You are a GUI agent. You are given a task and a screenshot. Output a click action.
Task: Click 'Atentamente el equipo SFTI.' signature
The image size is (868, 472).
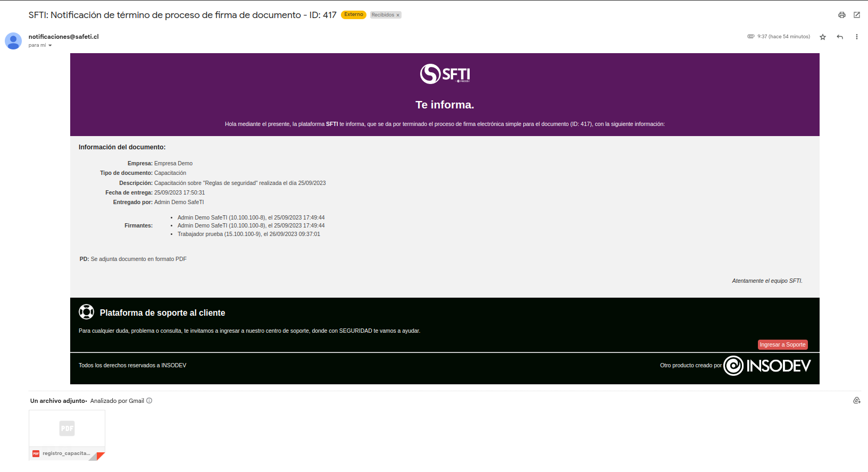tap(767, 281)
